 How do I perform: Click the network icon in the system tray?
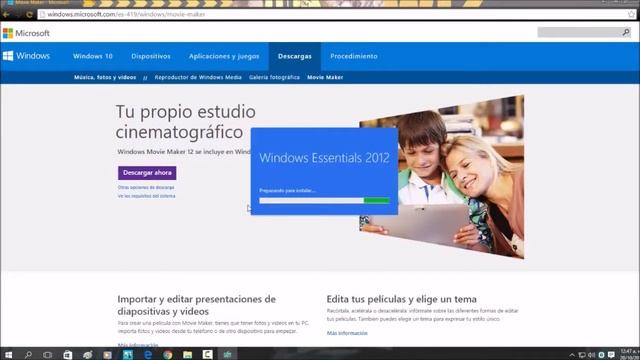(582, 355)
